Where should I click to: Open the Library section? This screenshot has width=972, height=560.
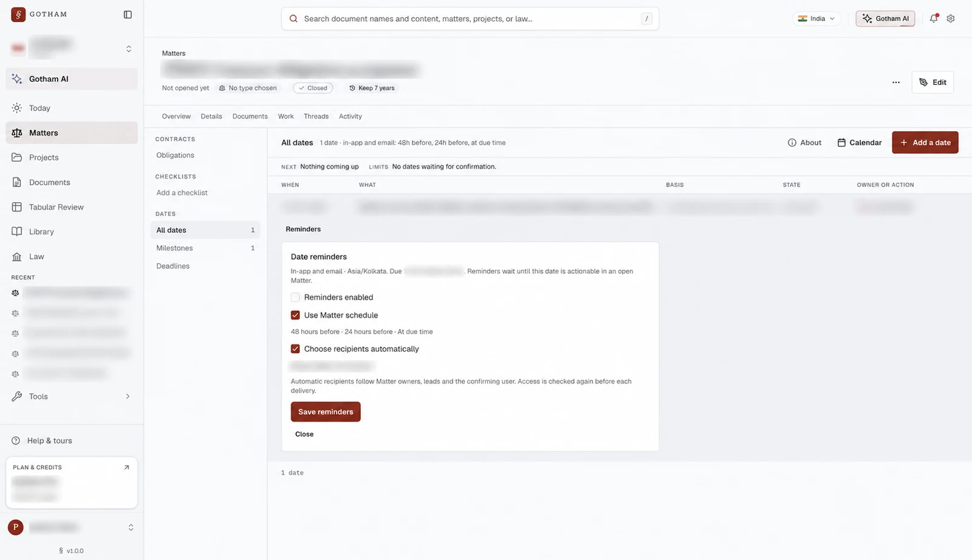pyautogui.click(x=72, y=231)
